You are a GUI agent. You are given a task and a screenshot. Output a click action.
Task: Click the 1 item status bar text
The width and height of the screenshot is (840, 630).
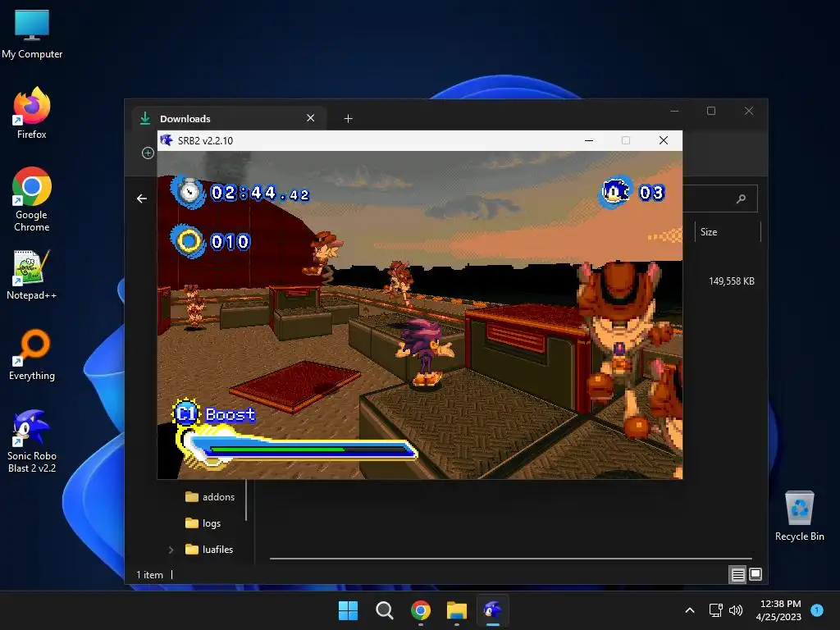[x=149, y=575]
